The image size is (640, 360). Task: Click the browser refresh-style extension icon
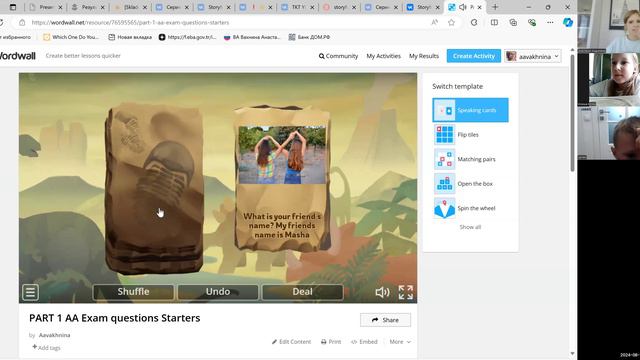coord(474,22)
